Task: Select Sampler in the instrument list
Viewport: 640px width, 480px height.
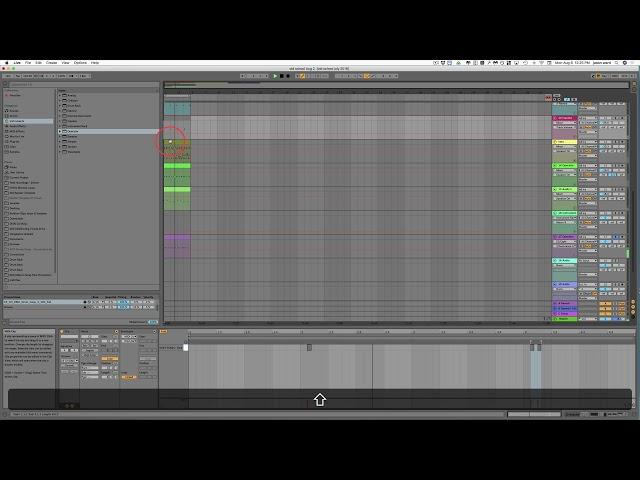Action: [x=72, y=136]
